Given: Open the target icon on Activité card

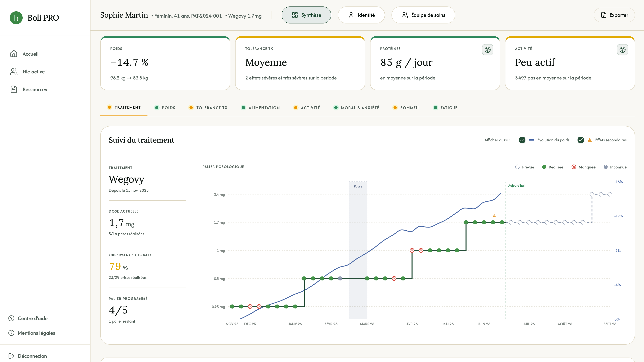Looking at the screenshot, I should (x=623, y=50).
